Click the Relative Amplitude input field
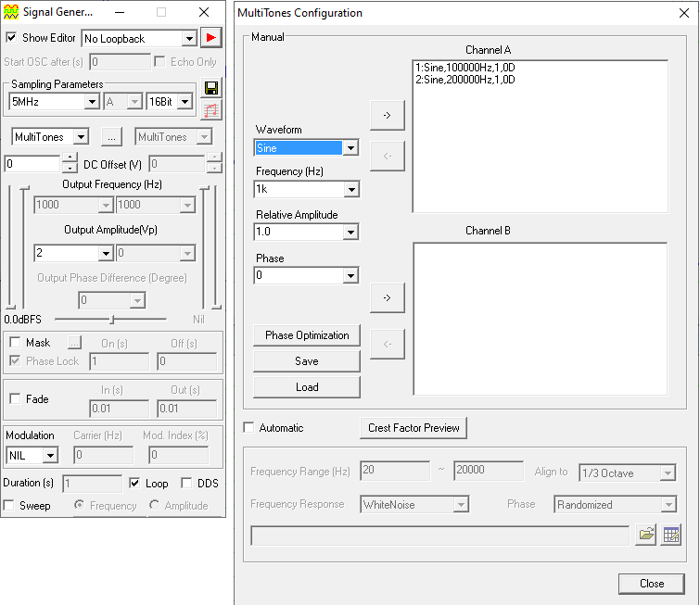This screenshot has height=605, width=700. (x=299, y=232)
